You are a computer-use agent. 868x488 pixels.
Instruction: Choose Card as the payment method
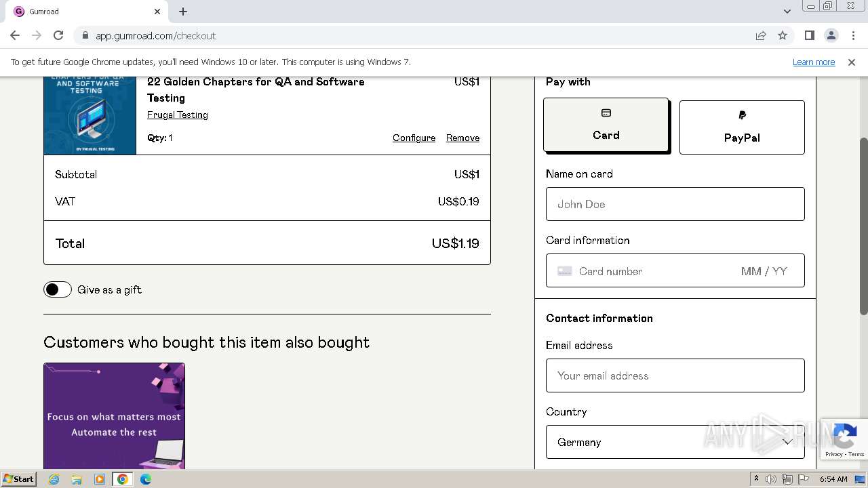(x=606, y=125)
